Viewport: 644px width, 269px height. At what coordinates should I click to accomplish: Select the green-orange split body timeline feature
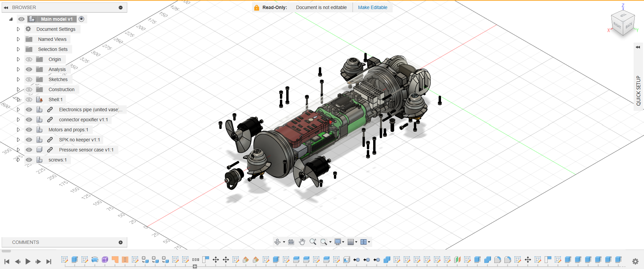457,260
